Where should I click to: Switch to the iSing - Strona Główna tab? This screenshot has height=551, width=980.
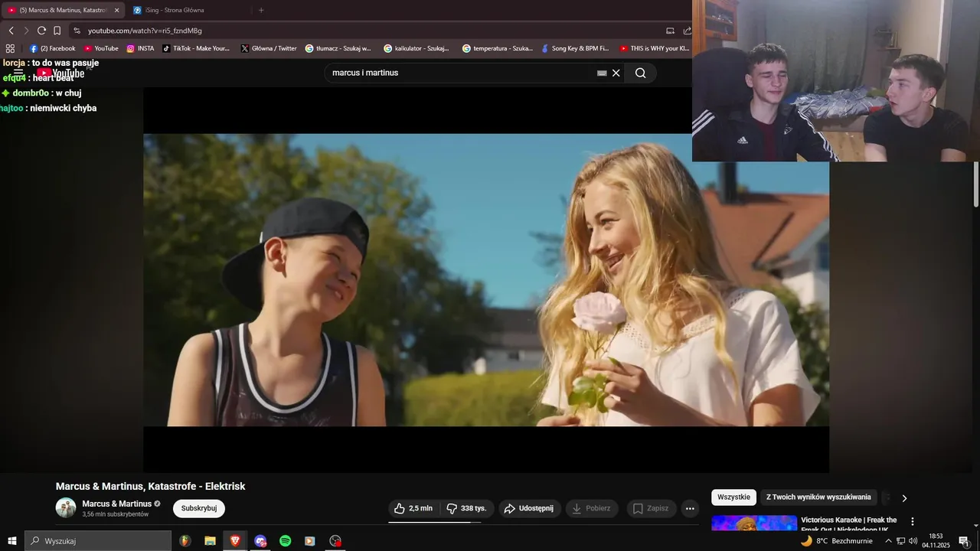[x=187, y=10]
